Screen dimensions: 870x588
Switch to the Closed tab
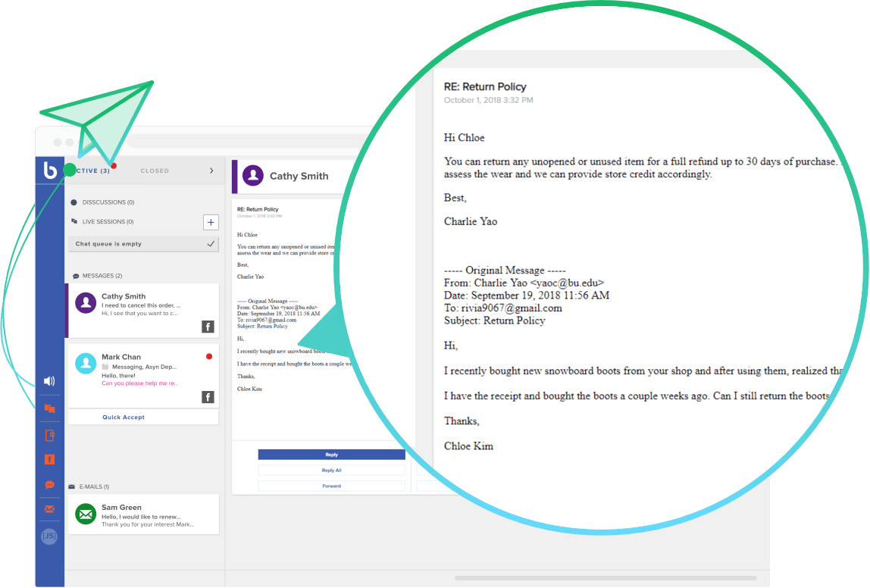coord(155,171)
